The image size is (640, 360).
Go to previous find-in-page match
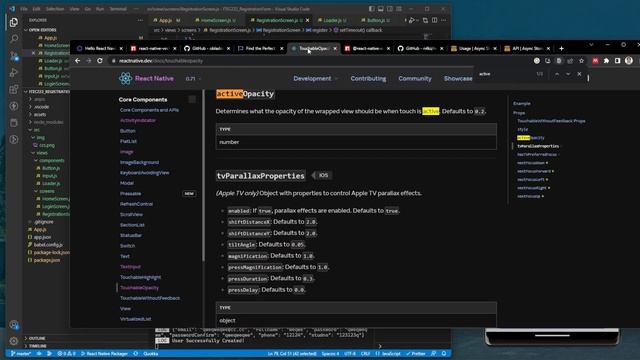coord(557,74)
